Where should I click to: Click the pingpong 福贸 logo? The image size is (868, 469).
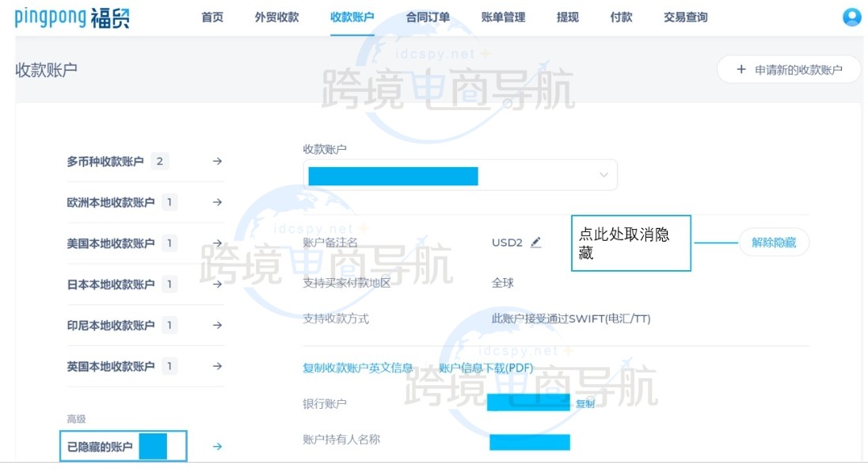pyautogui.click(x=71, y=16)
